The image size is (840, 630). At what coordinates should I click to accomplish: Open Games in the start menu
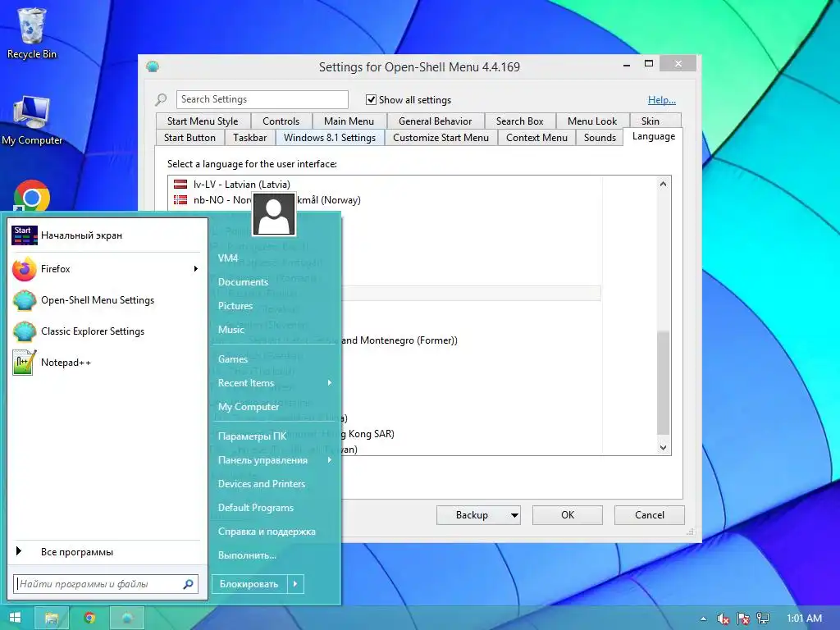(x=232, y=359)
